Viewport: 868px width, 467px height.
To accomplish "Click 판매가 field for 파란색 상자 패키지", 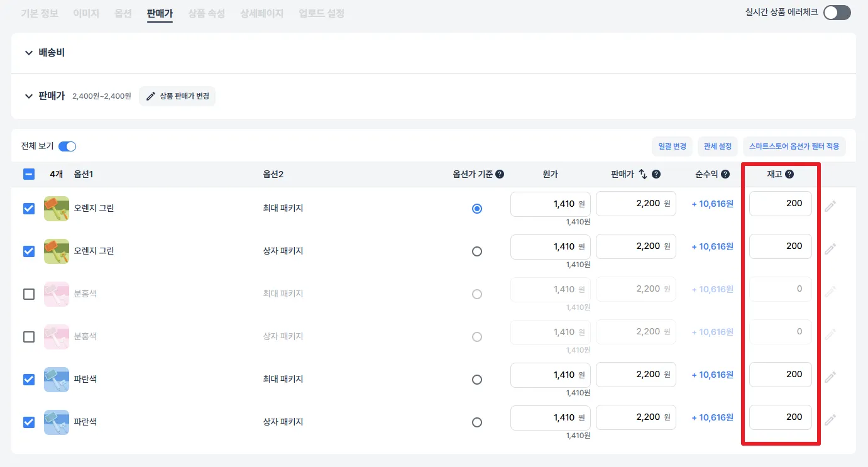I will tap(636, 417).
